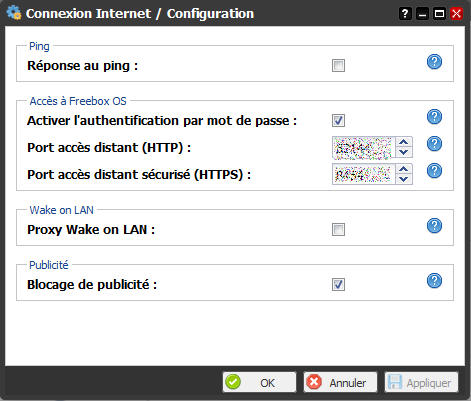Image resolution: width=471 pixels, height=401 pixels.
Task: Open help for Blocage de publicité
Action: [x=434, y=281]
